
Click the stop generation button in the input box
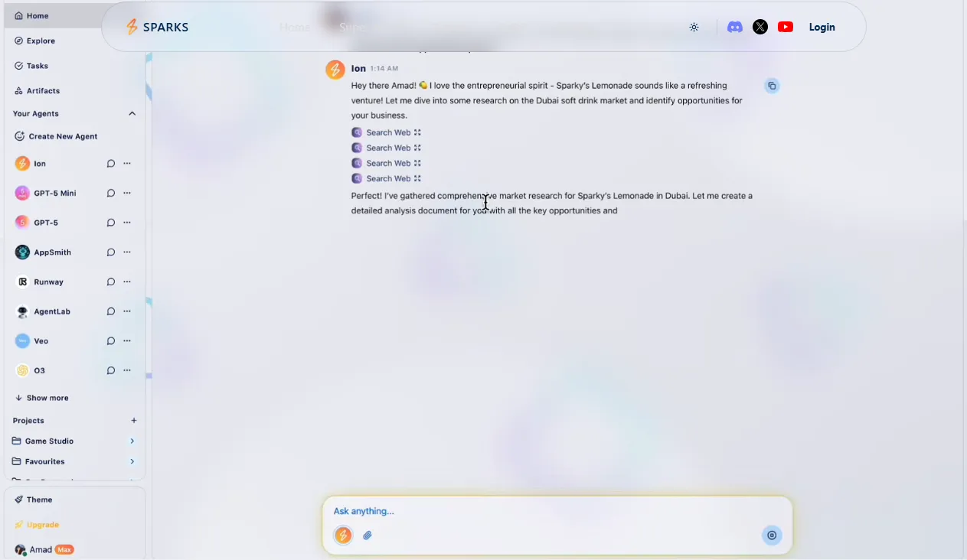pyautogui.click(x=772, y=536)
